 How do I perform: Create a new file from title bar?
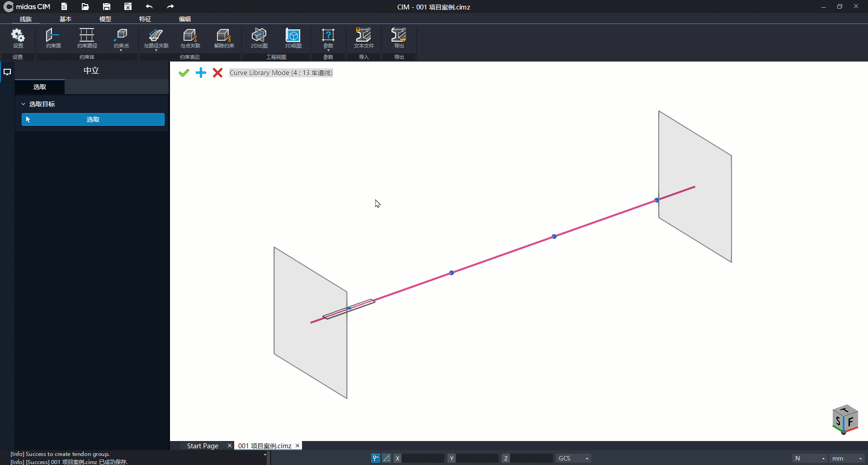pyautogui.click(x=64, y=6)
